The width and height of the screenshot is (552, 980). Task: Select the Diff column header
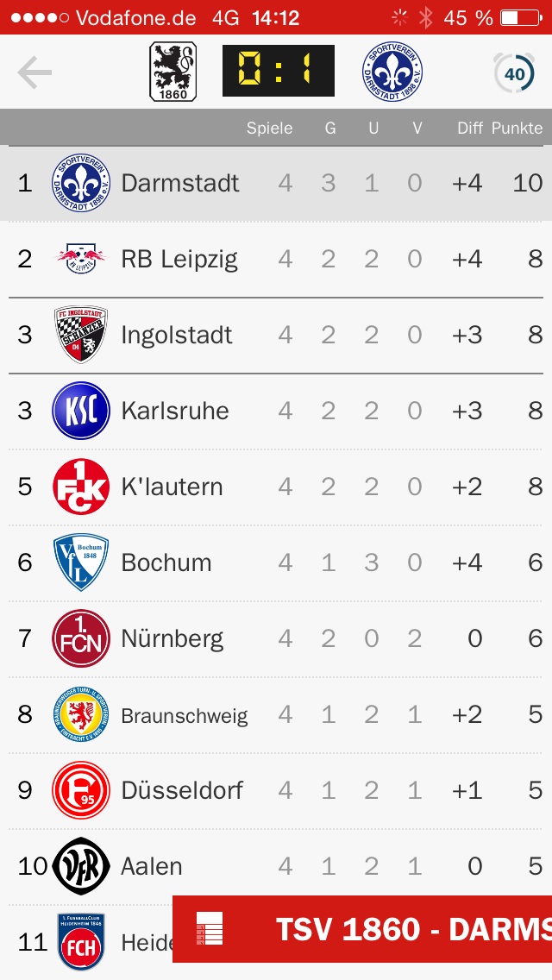click(470, 129)
